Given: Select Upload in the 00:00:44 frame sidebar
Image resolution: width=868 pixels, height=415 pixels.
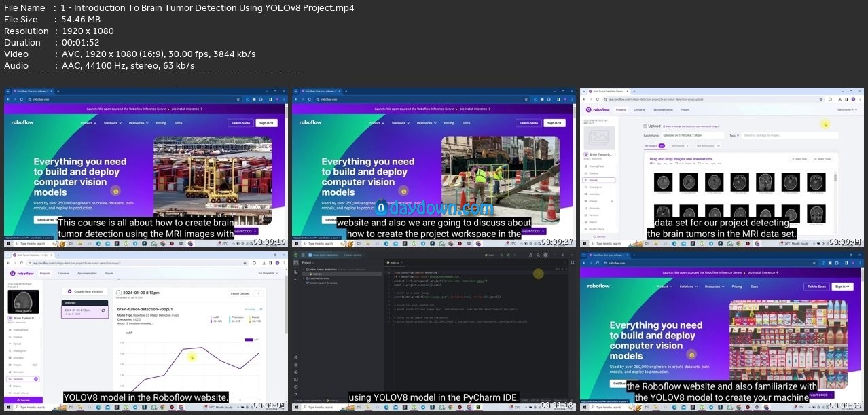Looking at the screenshot, I should [599, 180].
